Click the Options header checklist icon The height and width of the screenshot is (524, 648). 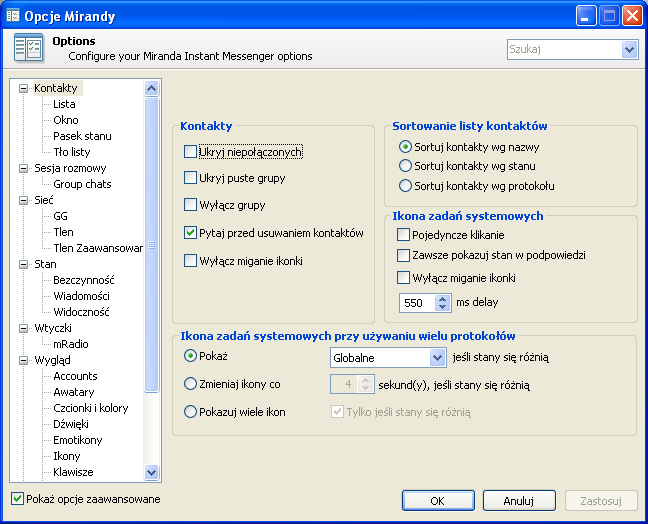click(28, 48)
